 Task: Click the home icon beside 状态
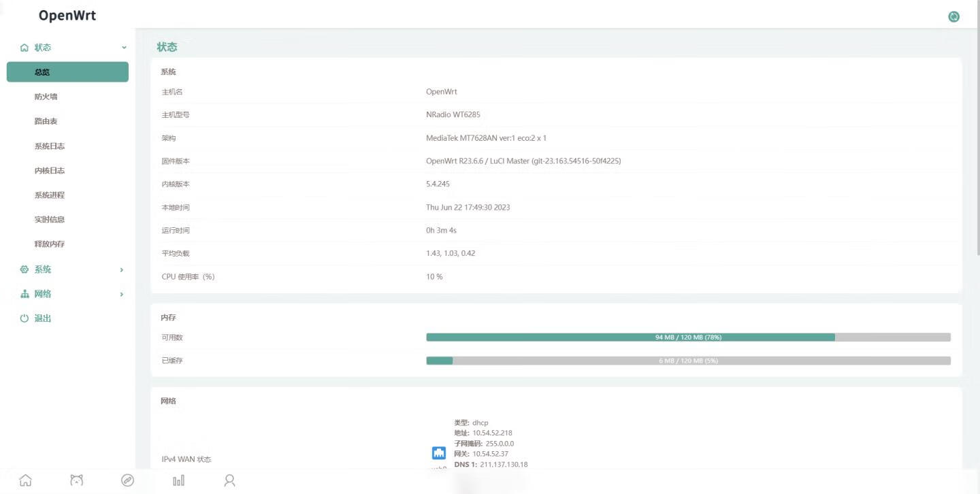coord(24,48)
